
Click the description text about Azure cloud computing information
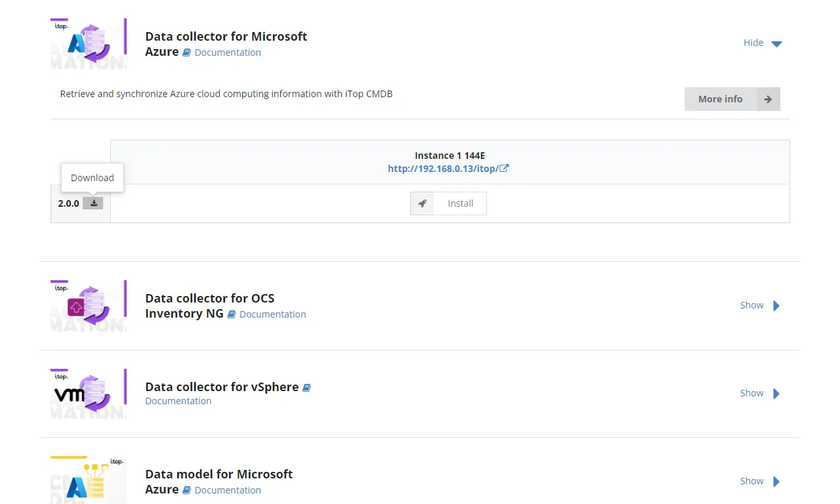pos(226,94)
